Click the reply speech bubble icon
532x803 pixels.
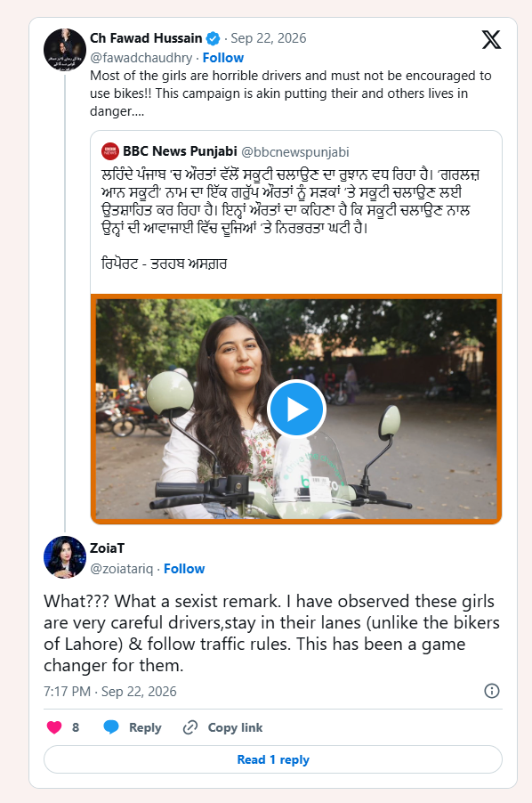click(111, 727)
